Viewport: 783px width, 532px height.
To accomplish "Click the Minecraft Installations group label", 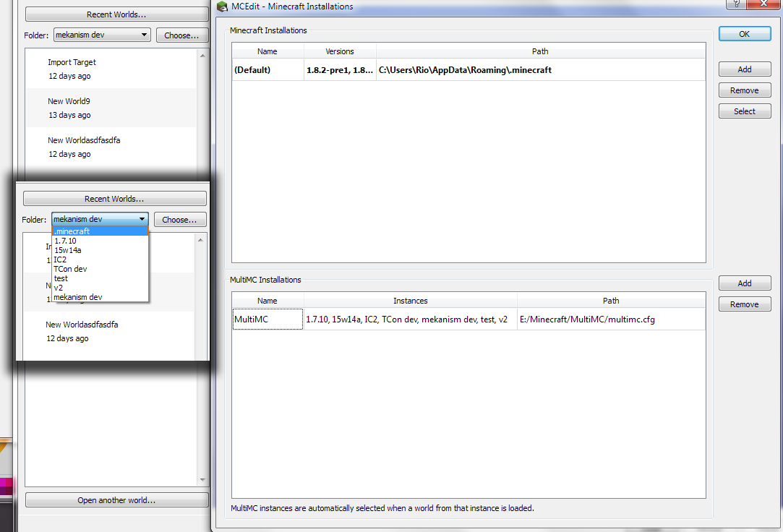I will 268,30.
